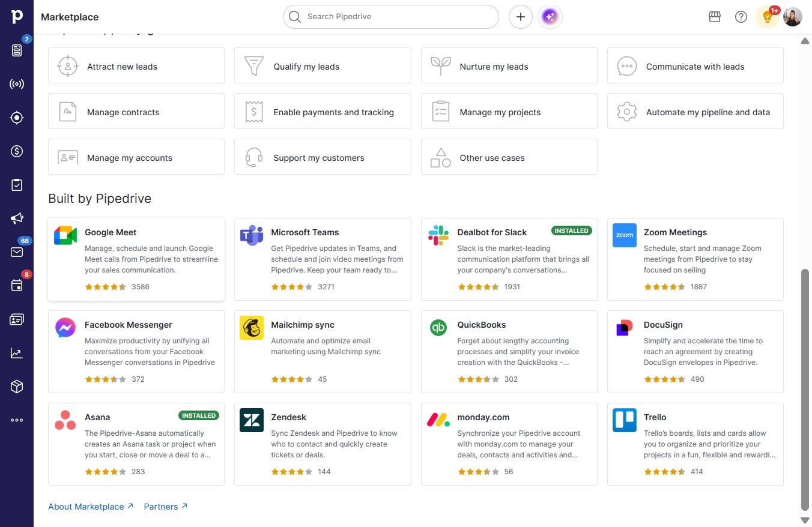Click the INSTALLED badge on Dealbot for Slack
812x527 pixels.
click(x=572, y=230)
